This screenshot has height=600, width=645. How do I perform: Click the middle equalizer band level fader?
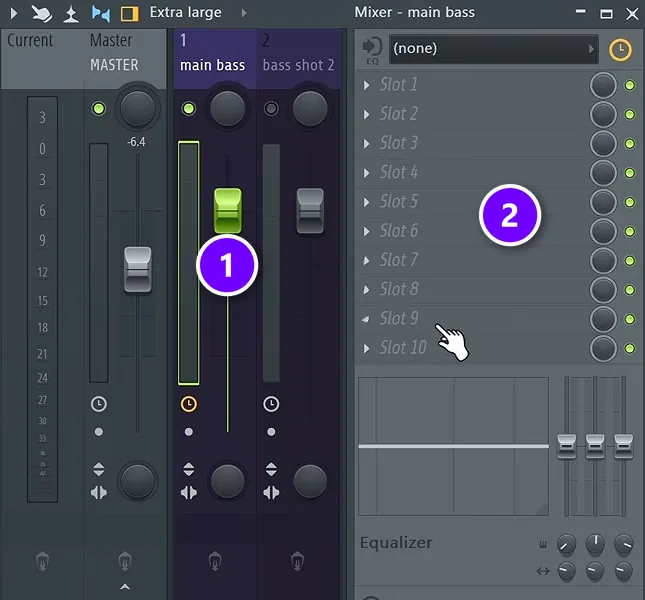point(595,446)
